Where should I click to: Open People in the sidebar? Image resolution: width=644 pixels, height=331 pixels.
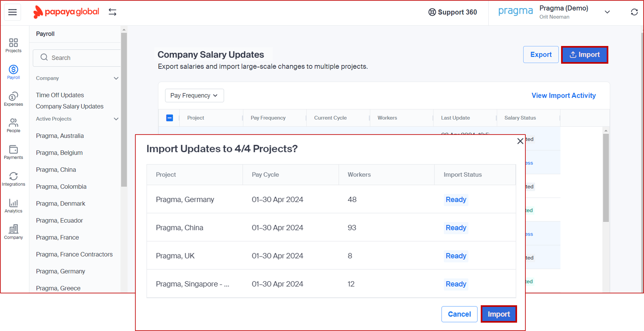[x=13, y=125]
